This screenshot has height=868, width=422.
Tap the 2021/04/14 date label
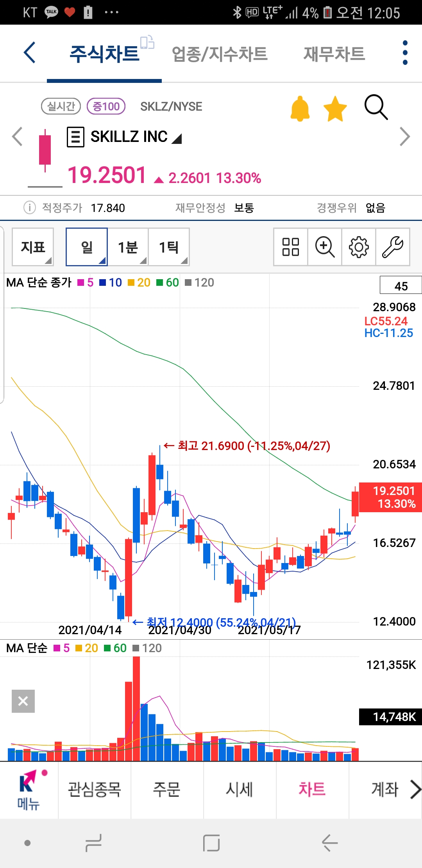90,630
